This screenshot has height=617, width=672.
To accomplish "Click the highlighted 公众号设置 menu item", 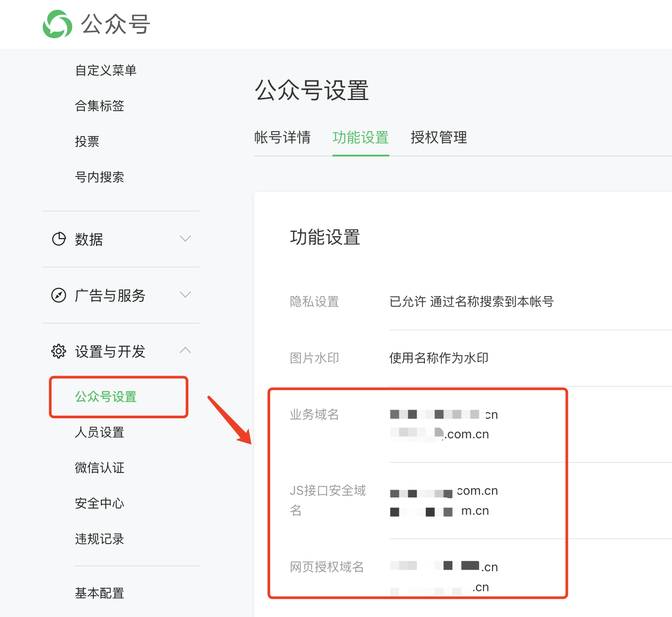I will coord(106,397).
